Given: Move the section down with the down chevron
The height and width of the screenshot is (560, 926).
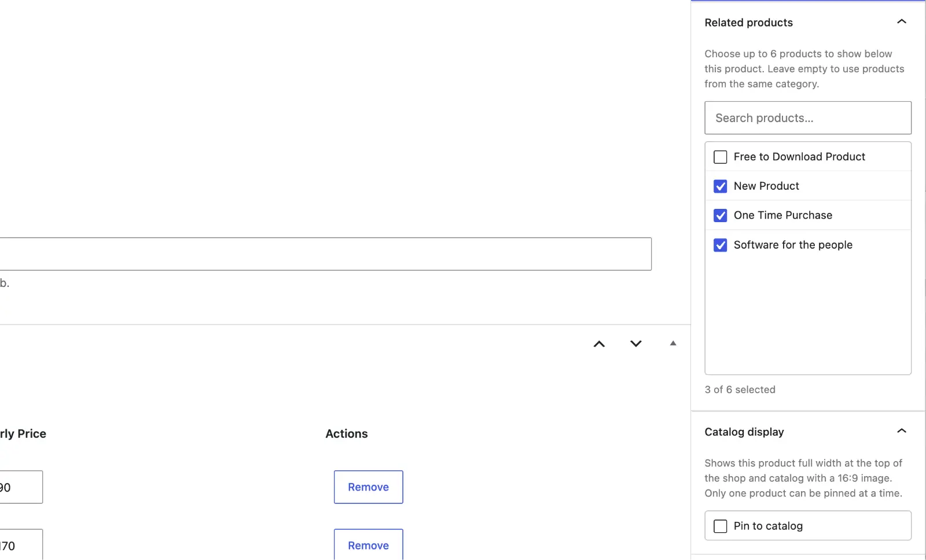Looking at the screenshot, I should coord(635,344).
